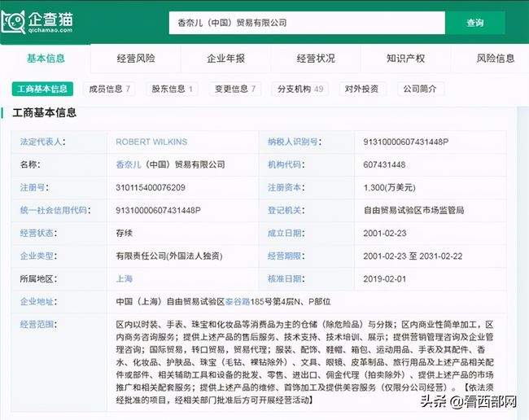Image resolution: width=529 pixels, height=420 pixels.
Task: Click the 企查猫 cat logo icon
Action: coord(13,22)
